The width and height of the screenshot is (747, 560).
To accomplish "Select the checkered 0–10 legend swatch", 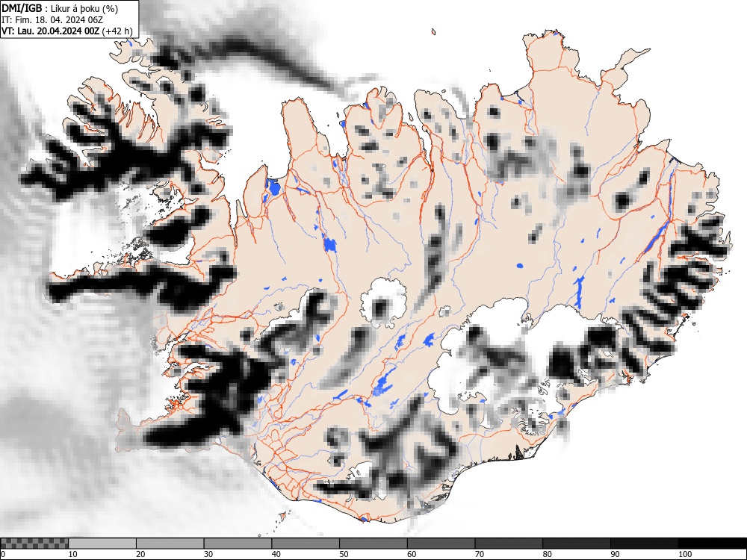I will [35, 544].
